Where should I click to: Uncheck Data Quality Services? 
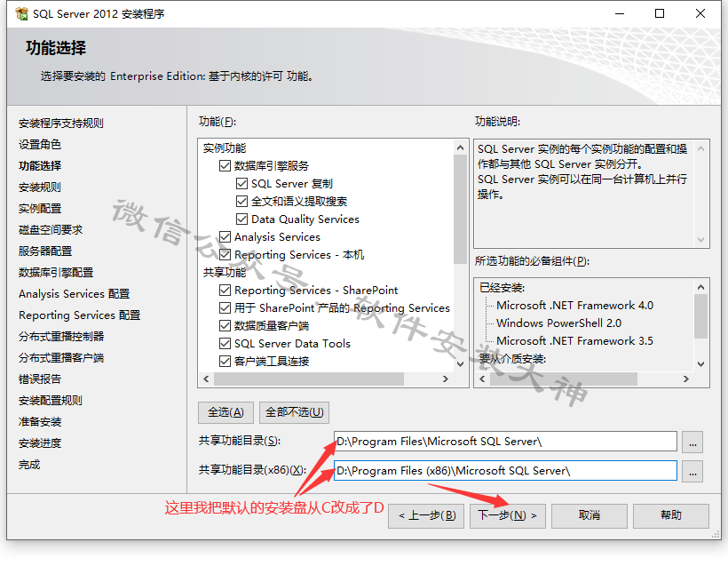point(241,219)
